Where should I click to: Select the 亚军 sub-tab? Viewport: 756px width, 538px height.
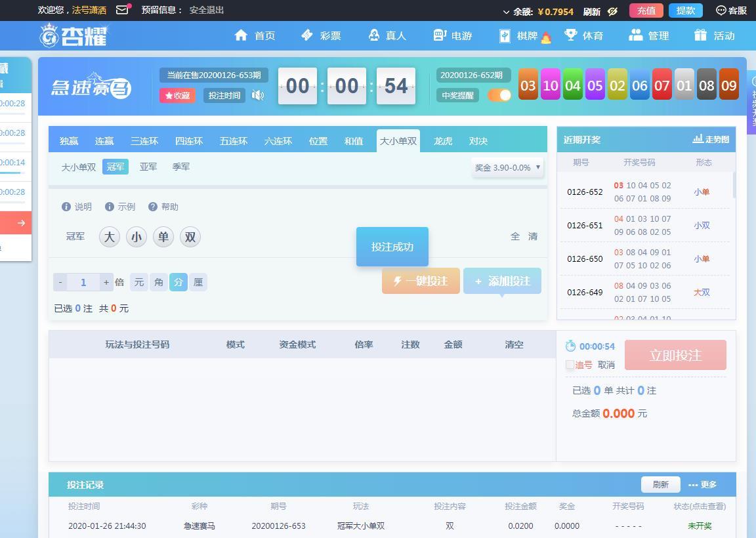click(x=148, y=166)
